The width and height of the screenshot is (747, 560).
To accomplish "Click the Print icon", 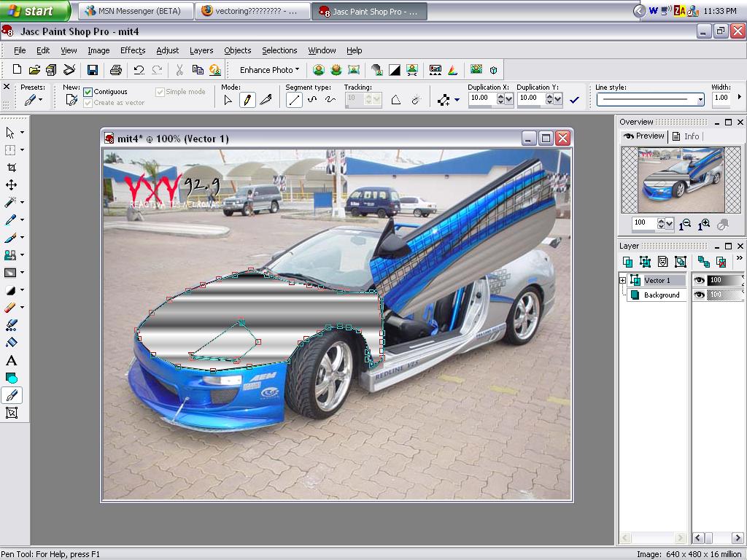I will (x=115, y=70).
